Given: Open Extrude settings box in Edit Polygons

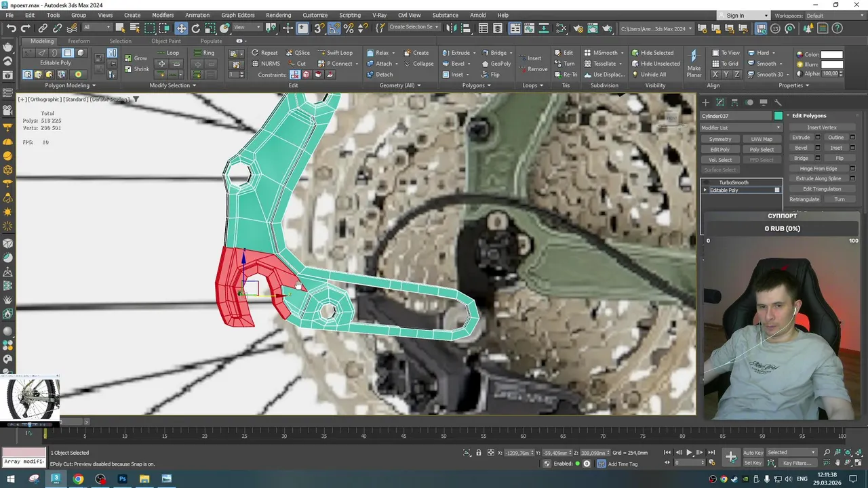Looking at the screenshot, I should [817, 138].
